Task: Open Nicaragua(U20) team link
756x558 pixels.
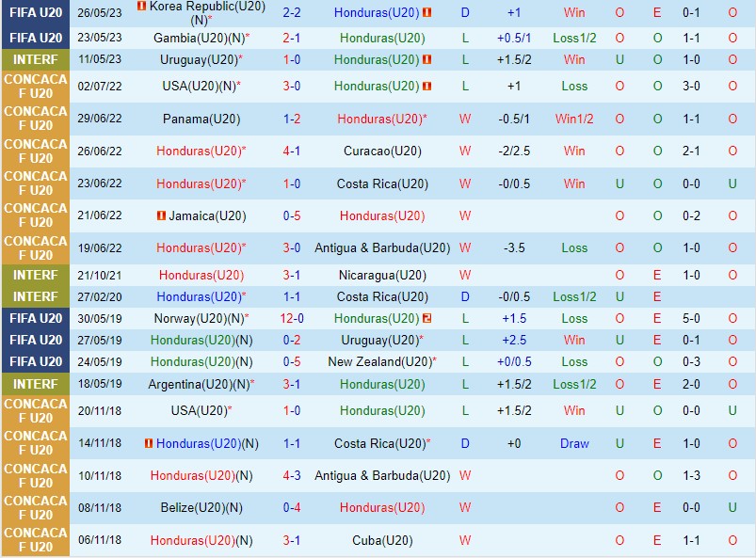Action: click(x=381, y=275)
